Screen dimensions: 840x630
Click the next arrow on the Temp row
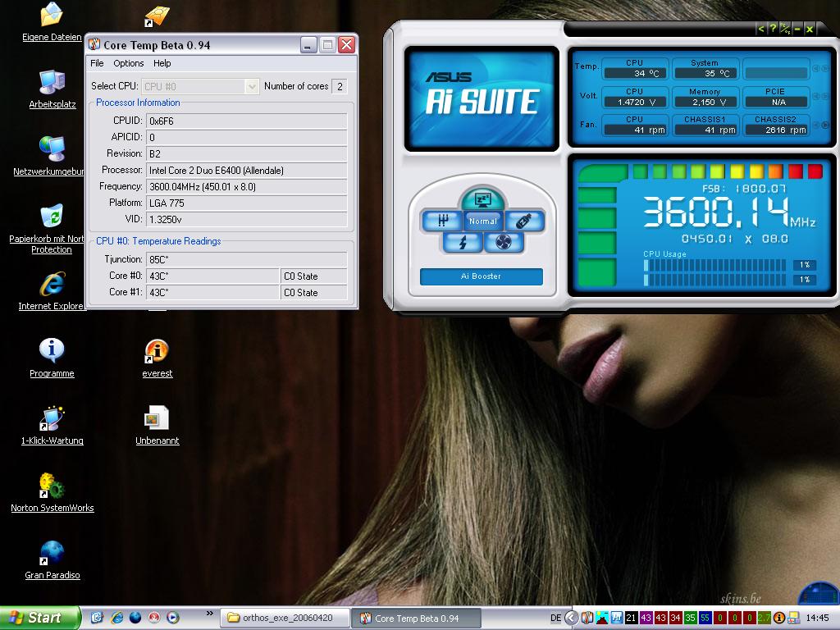click(x=825, y=68)
